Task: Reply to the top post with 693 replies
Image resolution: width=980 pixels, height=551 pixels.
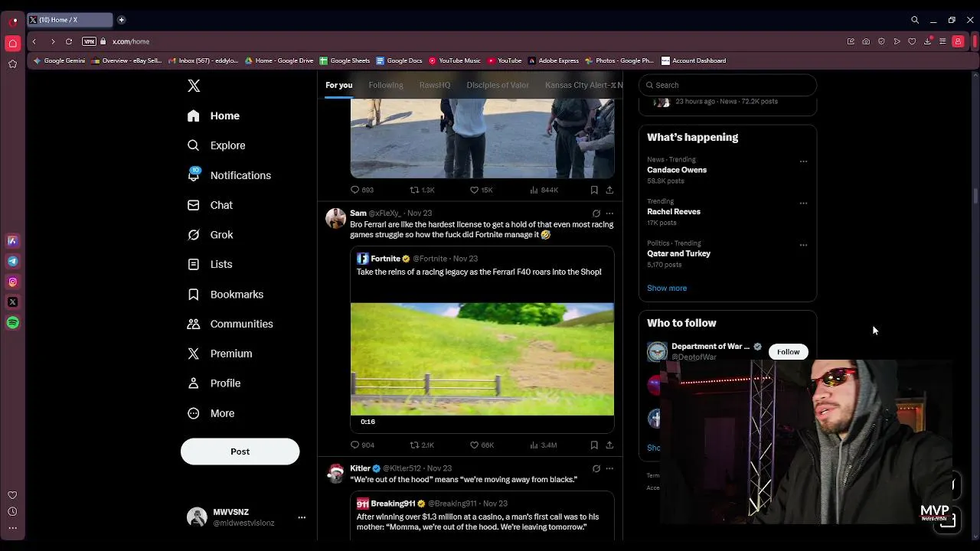Action: click(x=361, y=190)
